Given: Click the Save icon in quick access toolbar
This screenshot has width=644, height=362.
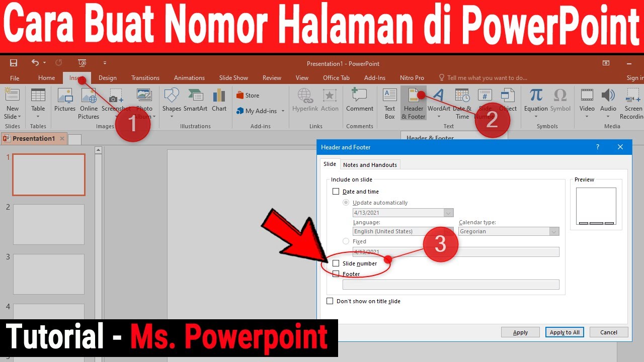Looking at the screenshot, I should [14, 63].
